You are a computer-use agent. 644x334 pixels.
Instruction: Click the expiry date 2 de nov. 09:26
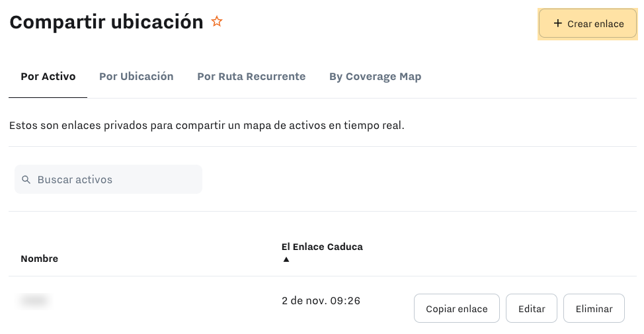(x=321, y=301)
